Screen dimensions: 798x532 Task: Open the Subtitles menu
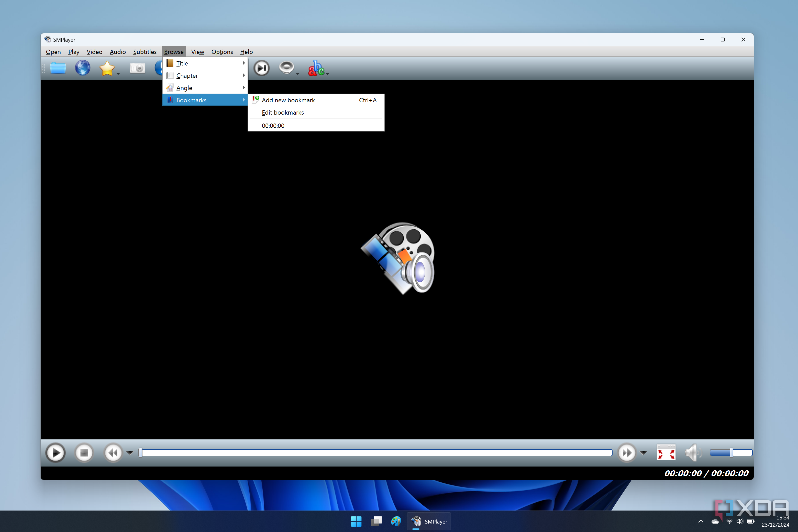click(145, 52)
